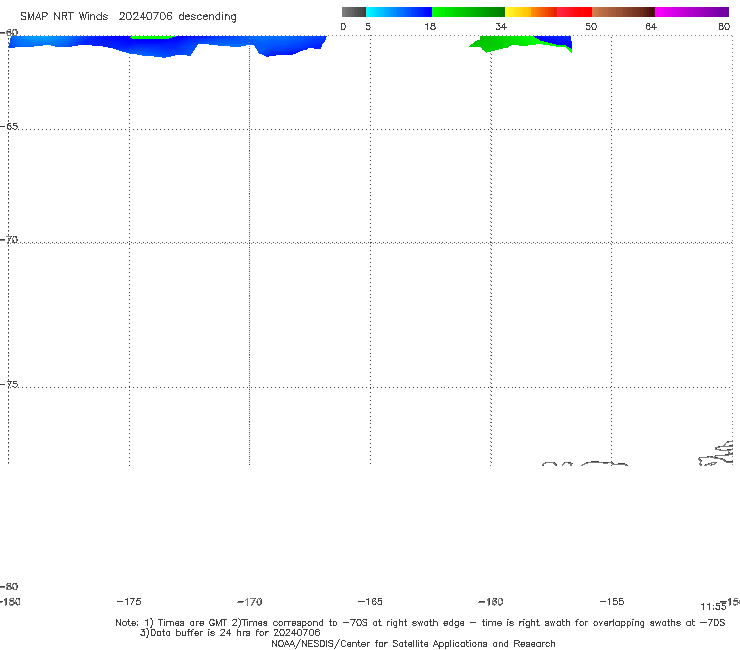Click the title text 'SMAP NRT Winds'
740x650 pixels.
64,17
